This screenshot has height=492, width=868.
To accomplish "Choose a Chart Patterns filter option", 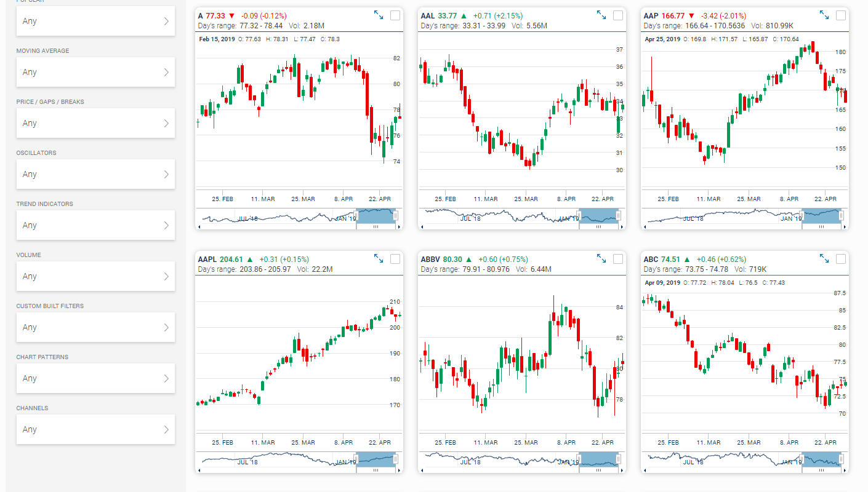I will click(95, 378).
